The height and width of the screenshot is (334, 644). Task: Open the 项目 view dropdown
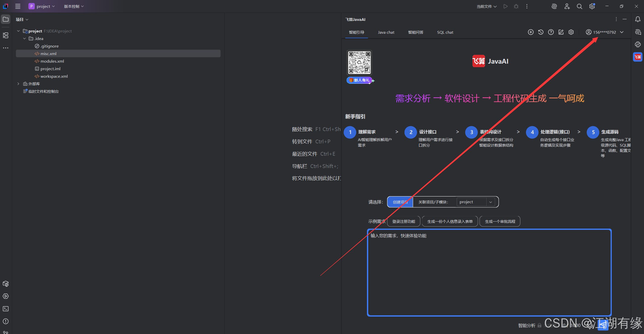22,19
